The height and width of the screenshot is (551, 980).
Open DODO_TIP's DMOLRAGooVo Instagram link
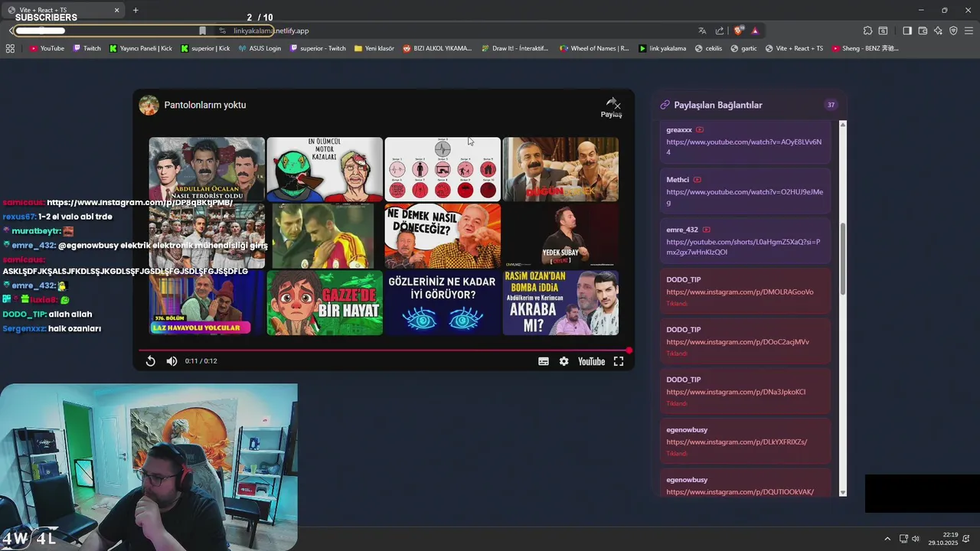coord(740,292)
